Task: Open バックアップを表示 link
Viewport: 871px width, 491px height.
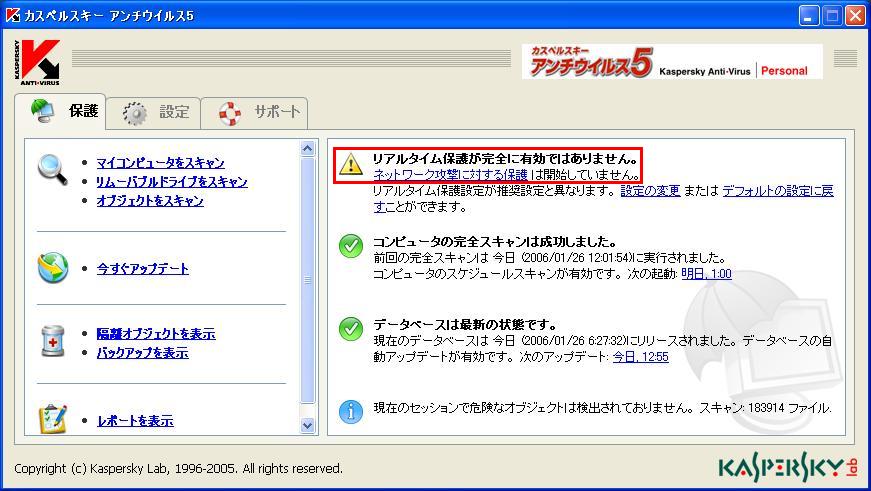Action: click(x=143, y=353)
